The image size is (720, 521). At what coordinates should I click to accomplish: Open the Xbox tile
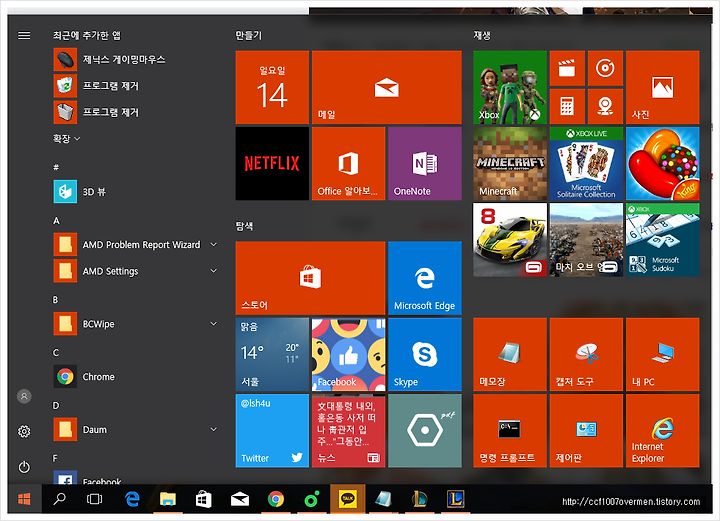click(510, 87)
